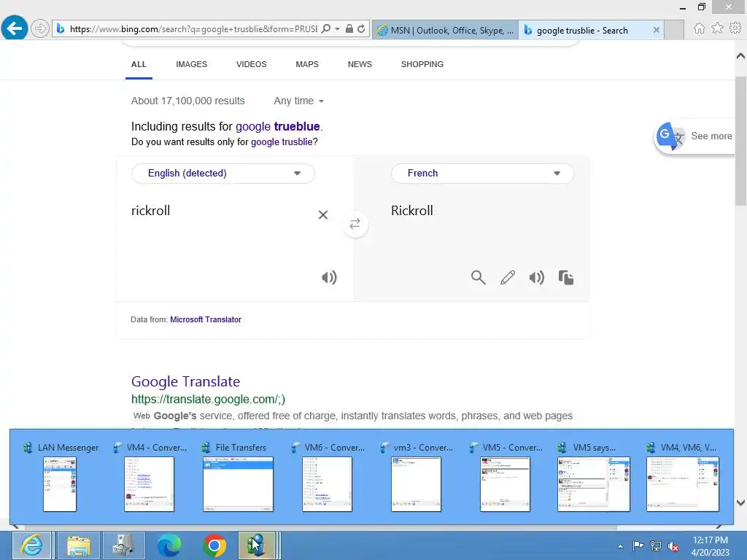Viewport: 747px width, 560px height.
Task: Copy the translated text with copy icon
Action: (x=566, y=277)
